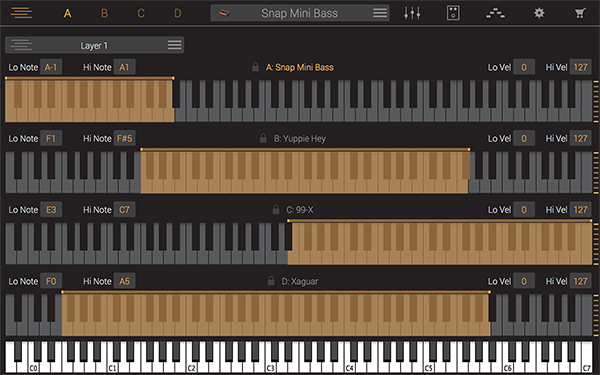The image size is (600, 375).
Task: Select B: Yuppie Hey label
Action: 300,139
